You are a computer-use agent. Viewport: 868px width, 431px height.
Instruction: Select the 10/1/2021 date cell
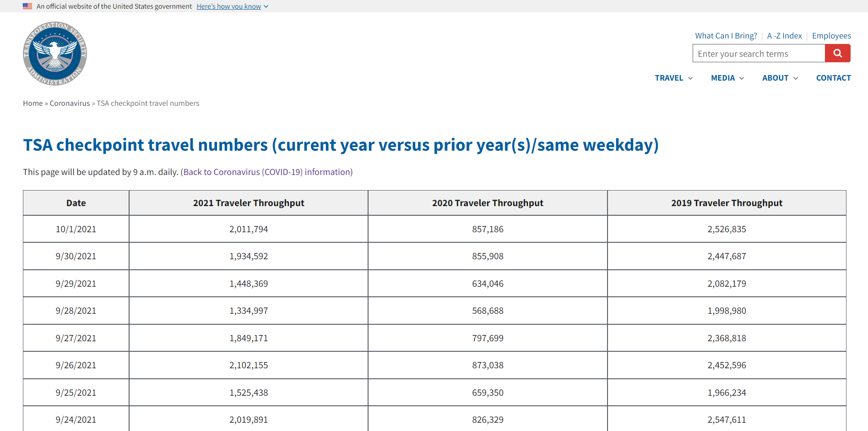point(76,229)
